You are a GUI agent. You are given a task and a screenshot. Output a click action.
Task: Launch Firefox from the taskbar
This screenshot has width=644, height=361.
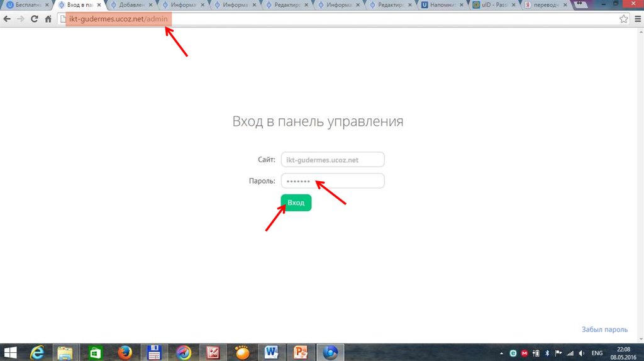coord(124,352)
